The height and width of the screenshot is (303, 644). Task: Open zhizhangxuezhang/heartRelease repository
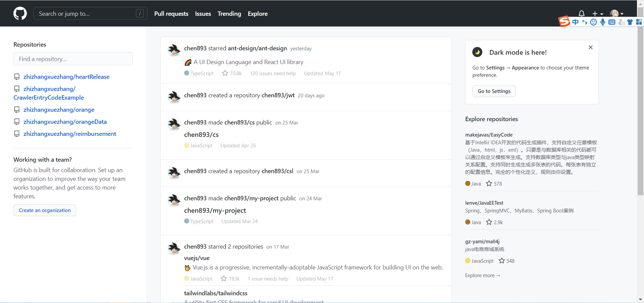(66, 77)
